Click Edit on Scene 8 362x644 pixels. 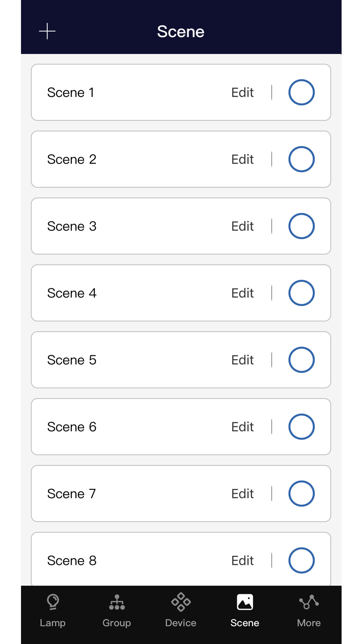[242, 560]
